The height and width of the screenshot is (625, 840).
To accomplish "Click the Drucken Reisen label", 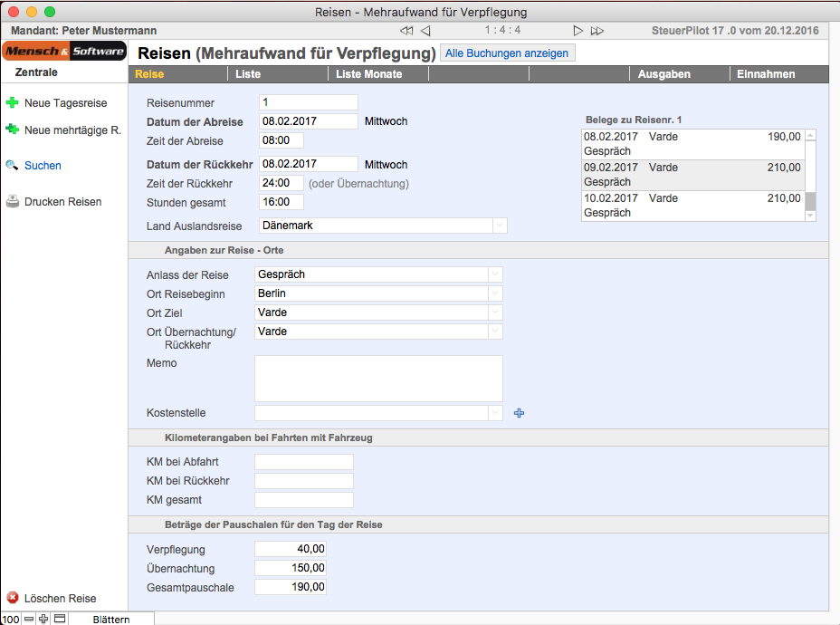I will point(63,202).
